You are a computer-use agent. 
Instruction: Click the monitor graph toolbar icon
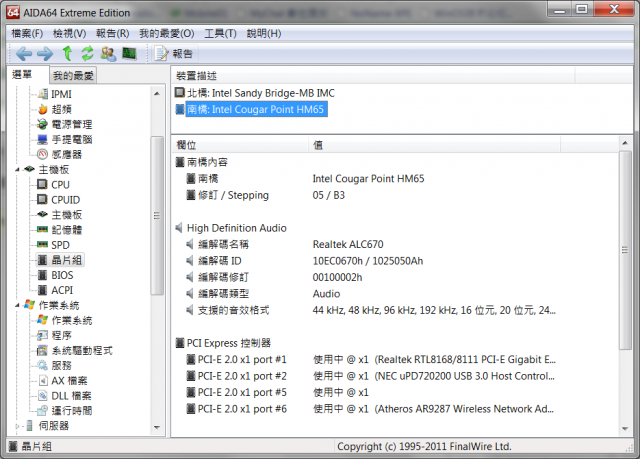129,53
